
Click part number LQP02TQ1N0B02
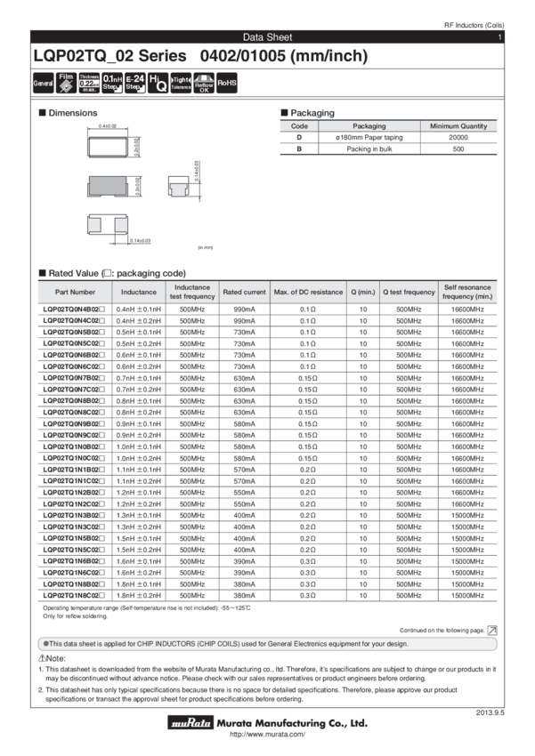tap(74, 446)
